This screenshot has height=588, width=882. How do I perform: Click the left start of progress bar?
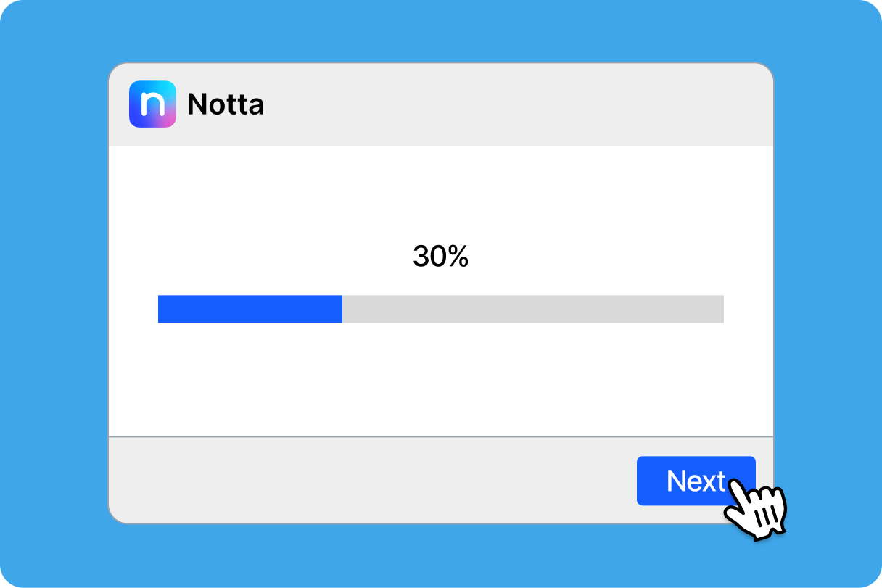point(162,309)
